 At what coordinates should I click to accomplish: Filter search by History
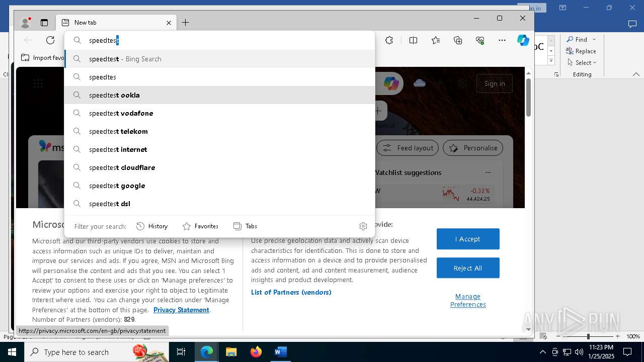click(x=152, y=226)
